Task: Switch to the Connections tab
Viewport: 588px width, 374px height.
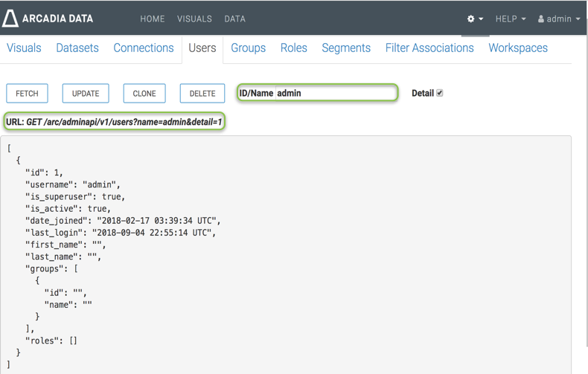Action: click(x=144, y=48)
